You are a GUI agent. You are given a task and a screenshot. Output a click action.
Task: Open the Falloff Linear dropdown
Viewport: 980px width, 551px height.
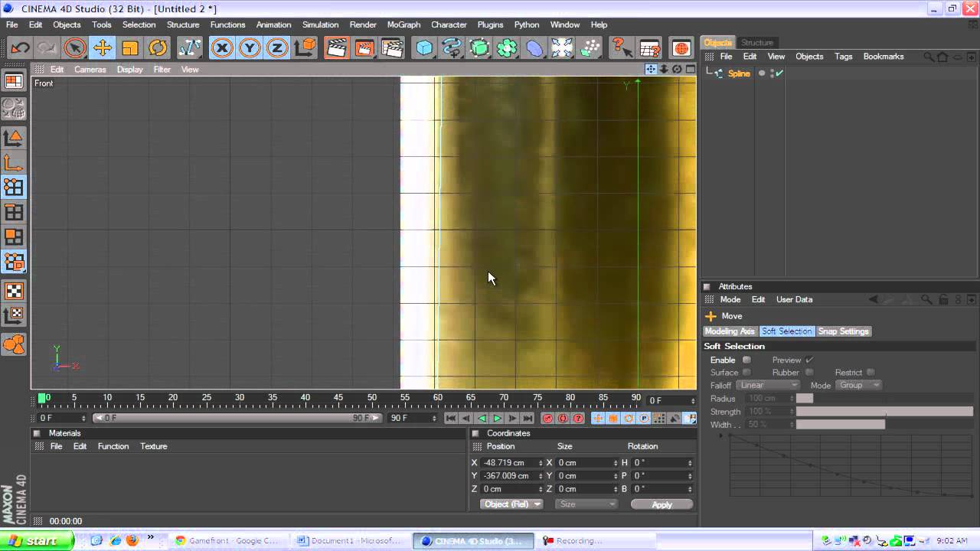pyautogui.click(x=768, y=385)
